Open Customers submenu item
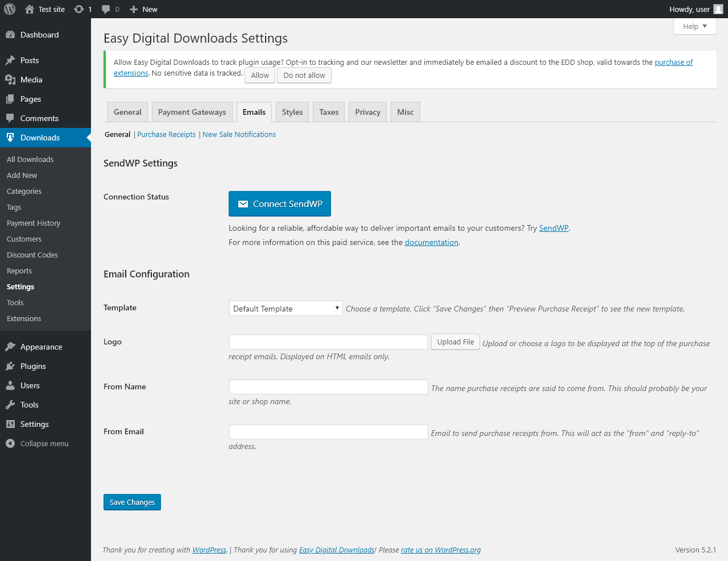 tap(24, 239)
